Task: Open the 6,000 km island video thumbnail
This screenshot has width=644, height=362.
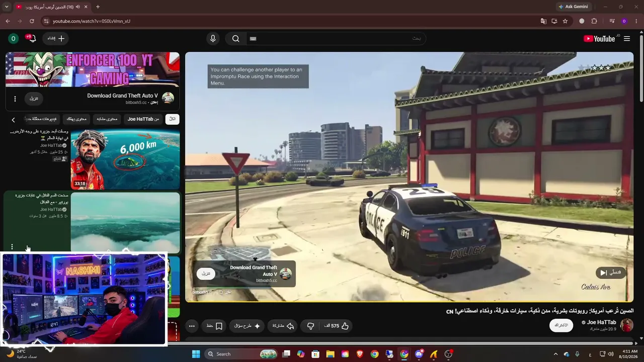Action: click(x=125, y=159)
